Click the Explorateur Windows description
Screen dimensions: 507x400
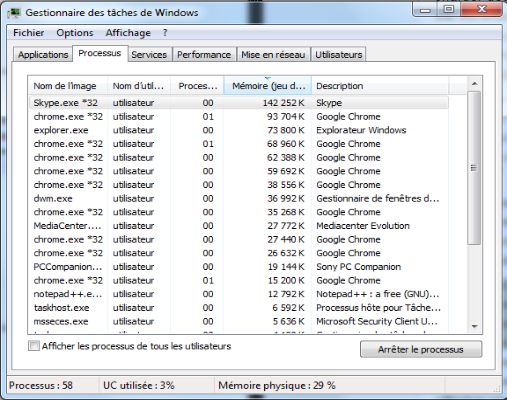click(361, 130)
